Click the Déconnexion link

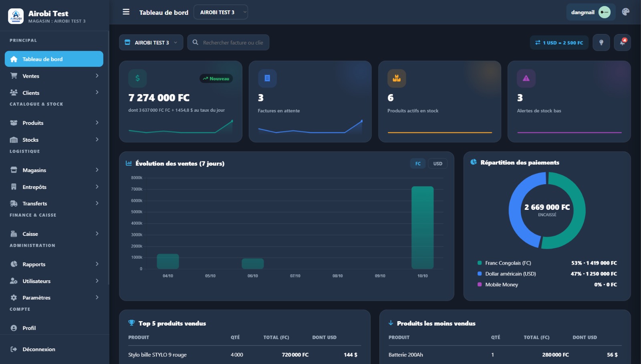(39, 349)
